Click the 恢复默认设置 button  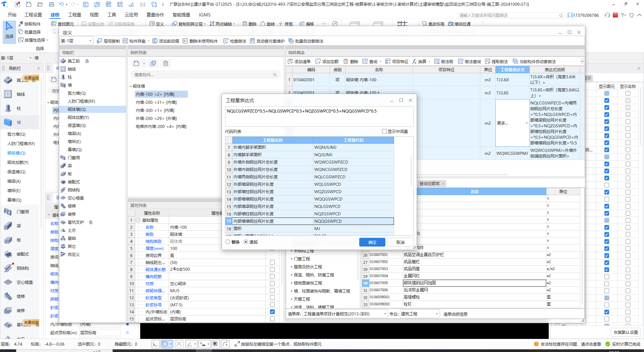pyautogui.click(x=626, y=332)
